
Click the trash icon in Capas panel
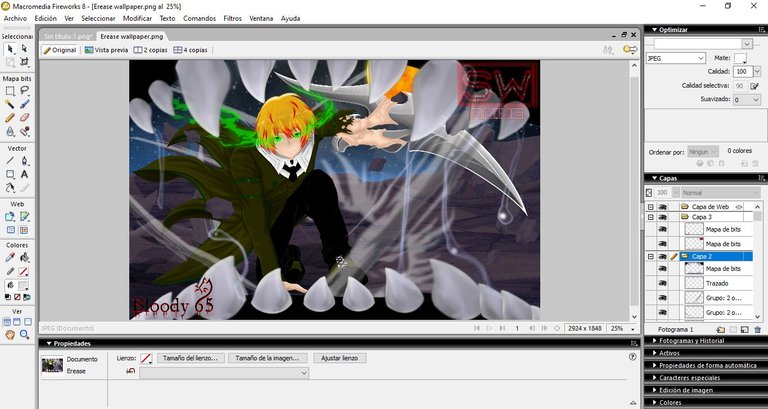pyautogui.click(x=757, y=330)
